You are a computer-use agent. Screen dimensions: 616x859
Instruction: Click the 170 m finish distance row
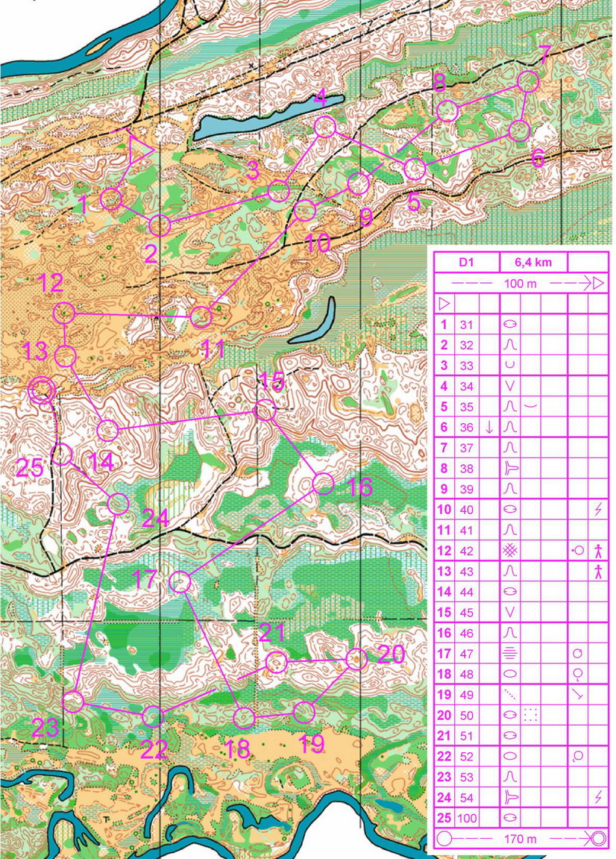(x=521, y=838)
